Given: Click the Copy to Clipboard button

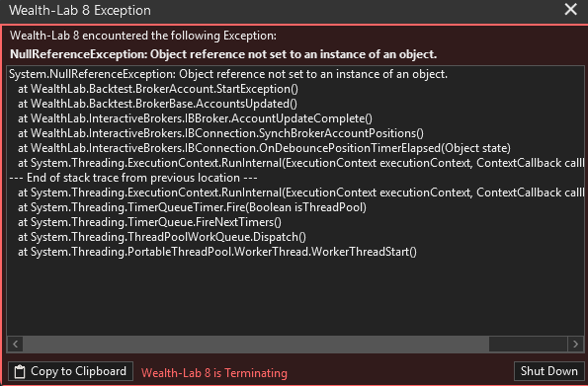Looking at the screenshot, I should point(70,371).
